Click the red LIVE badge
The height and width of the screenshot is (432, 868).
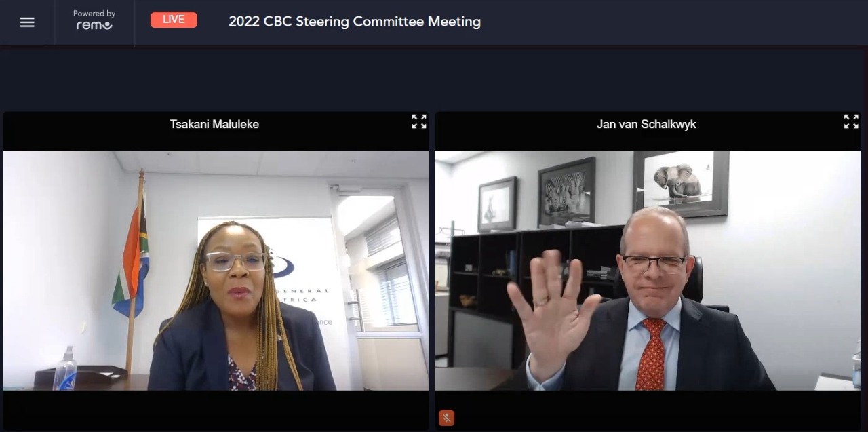coord(174,20)
